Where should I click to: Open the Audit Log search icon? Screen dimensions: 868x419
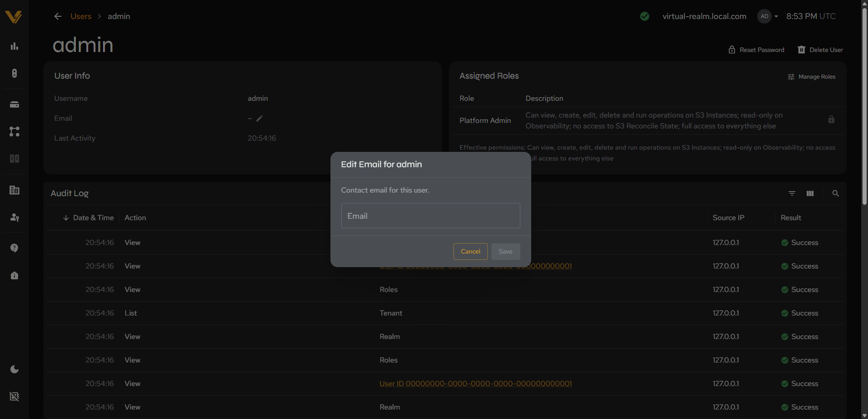(x=835, y=193)
